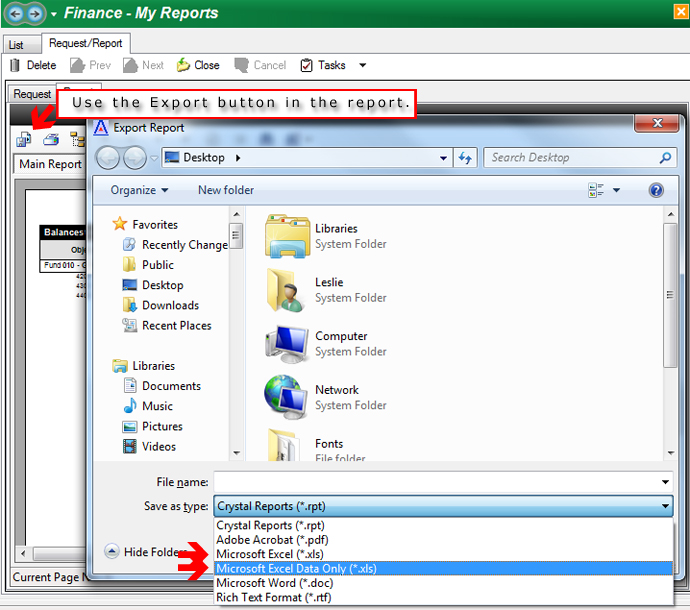This screenshot has width=690, height=610.
Task: Open the dialog Help icon
Action: [x=656, y=190]
